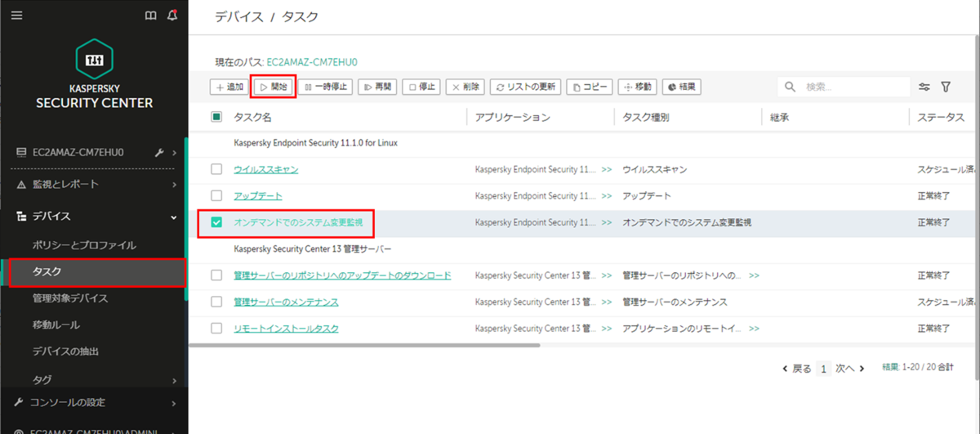Expand application arrows in ウイルススキャン row
Screen dimensions: 980x434
coord(607,169)
